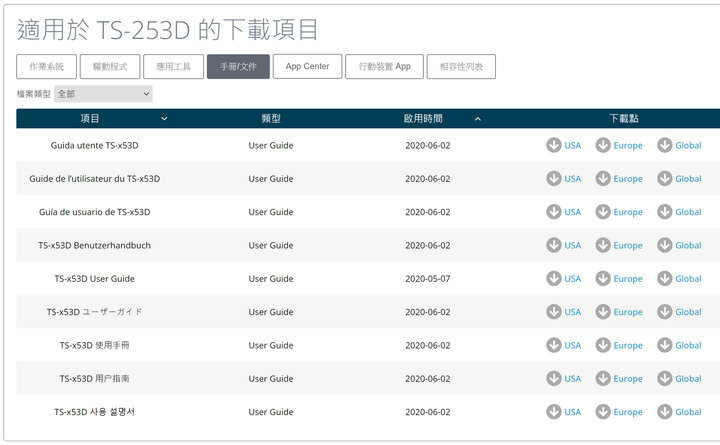This screenshot has width=720, height=445.
Task: Open the 行動裝置 App tab
Action: (x=384, y=67)
